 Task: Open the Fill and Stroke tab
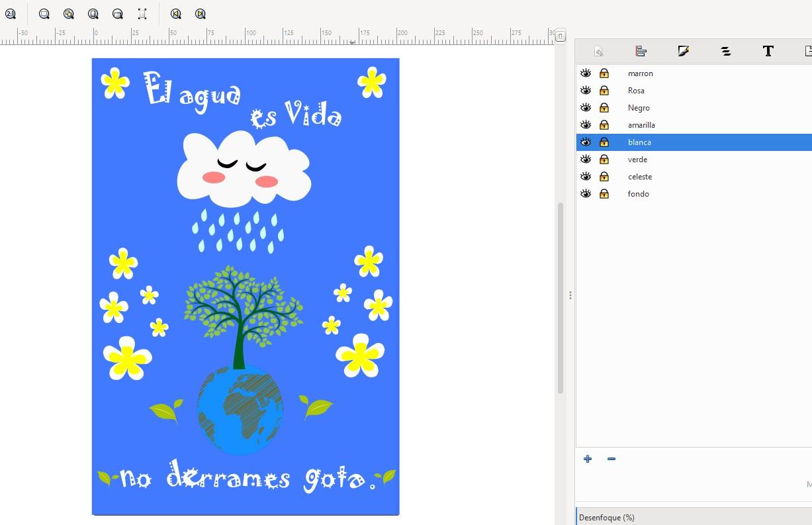[684, 51]
